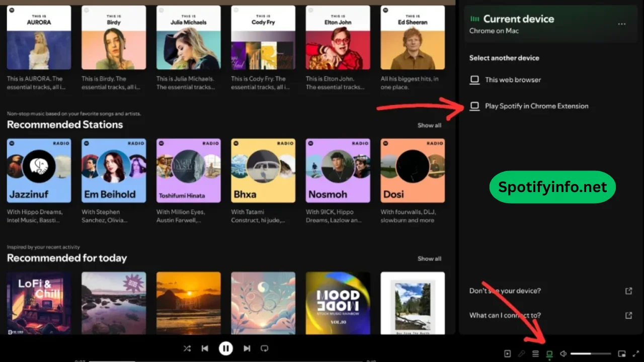Open the Now Playing view icon
The image size is (644, 362).
[508, 354]
